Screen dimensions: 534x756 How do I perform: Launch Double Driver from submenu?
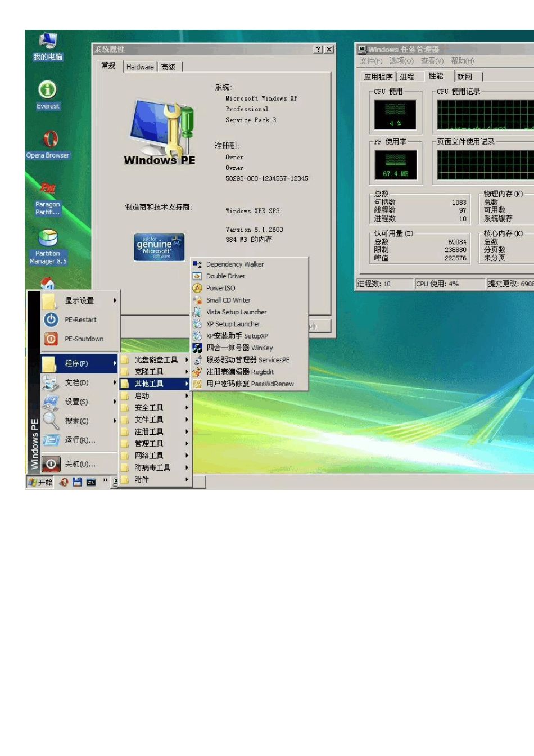click(x=250, y=276)
